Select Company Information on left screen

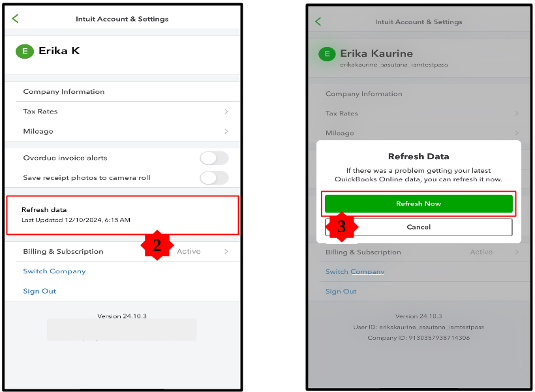coord(64,91)
